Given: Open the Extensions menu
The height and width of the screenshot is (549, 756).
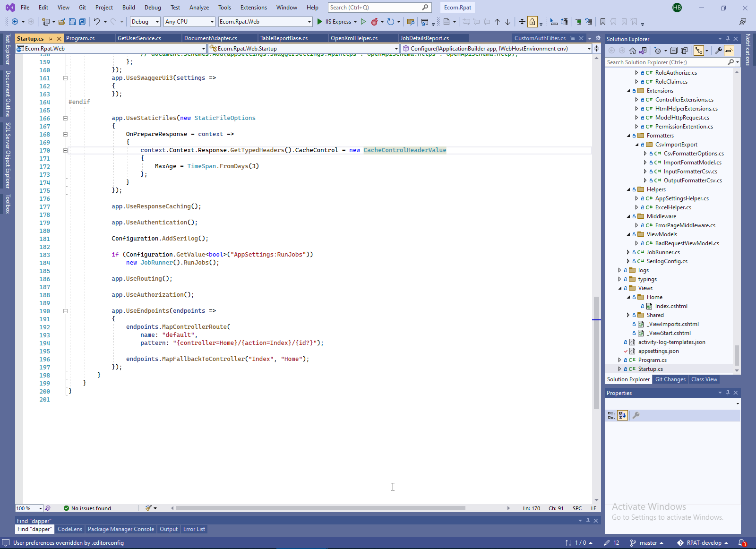Looking at the screenshot, I should [x=253, y=8].
